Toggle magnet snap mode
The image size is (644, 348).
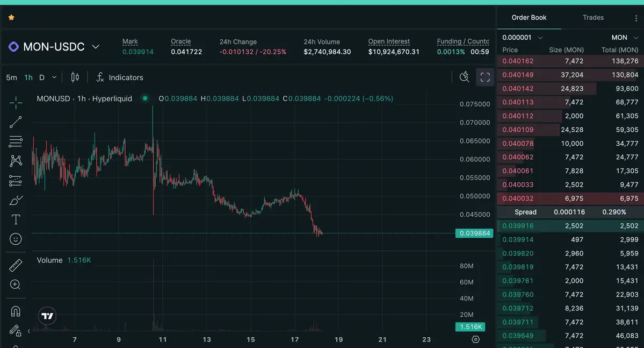point(16,311)
